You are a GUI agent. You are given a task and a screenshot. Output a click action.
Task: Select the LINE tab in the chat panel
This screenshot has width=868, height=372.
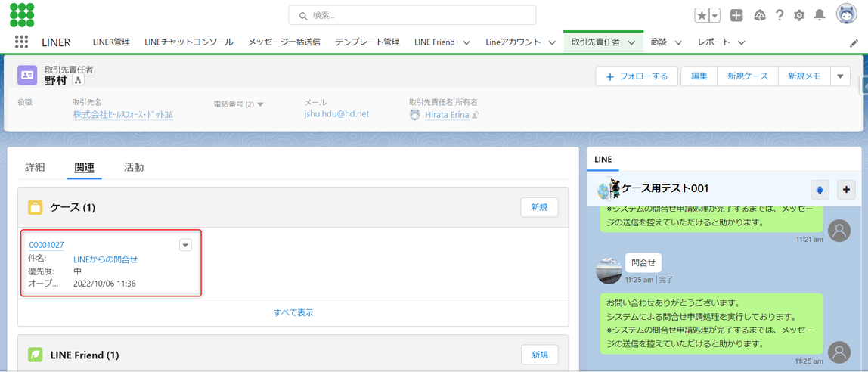(x=603, y=160)
